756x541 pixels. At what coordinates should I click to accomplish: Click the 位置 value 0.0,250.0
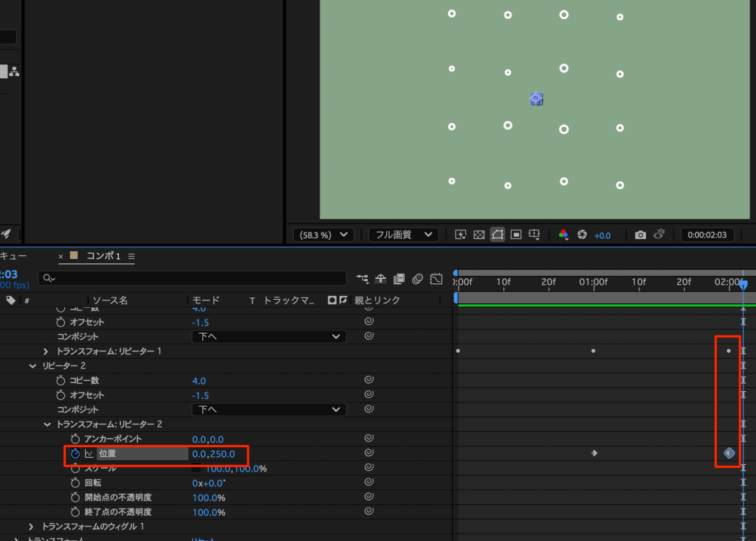point(213,454)
